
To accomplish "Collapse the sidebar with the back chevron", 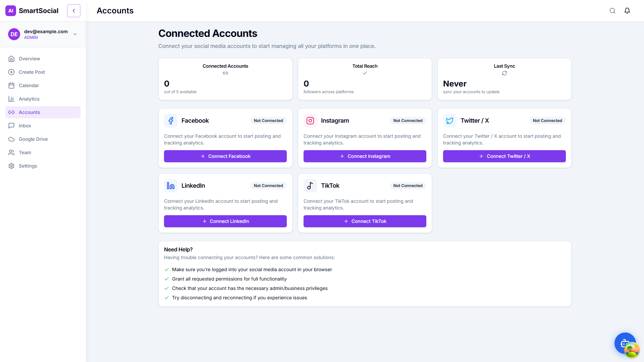I will coord(73,10).
